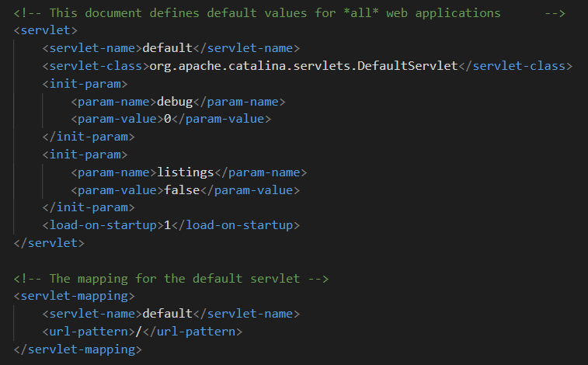Click the <init-param> tag above the listings parameter
The height and width of the screenshot is (365, 588).
tap(85, 155)
